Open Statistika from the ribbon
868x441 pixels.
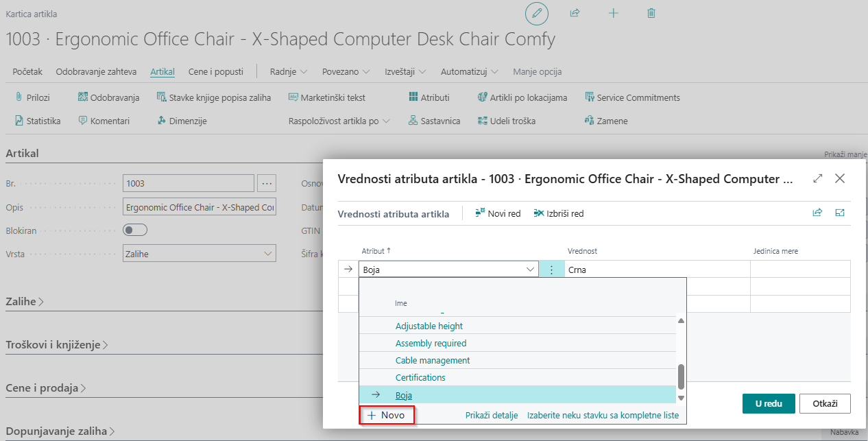point(38,121)
